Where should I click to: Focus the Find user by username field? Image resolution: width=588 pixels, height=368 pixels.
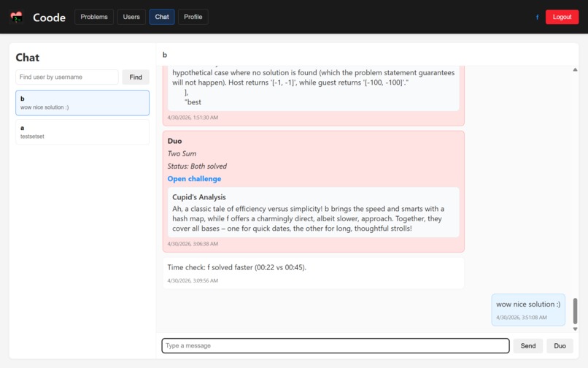coord(67,77)
